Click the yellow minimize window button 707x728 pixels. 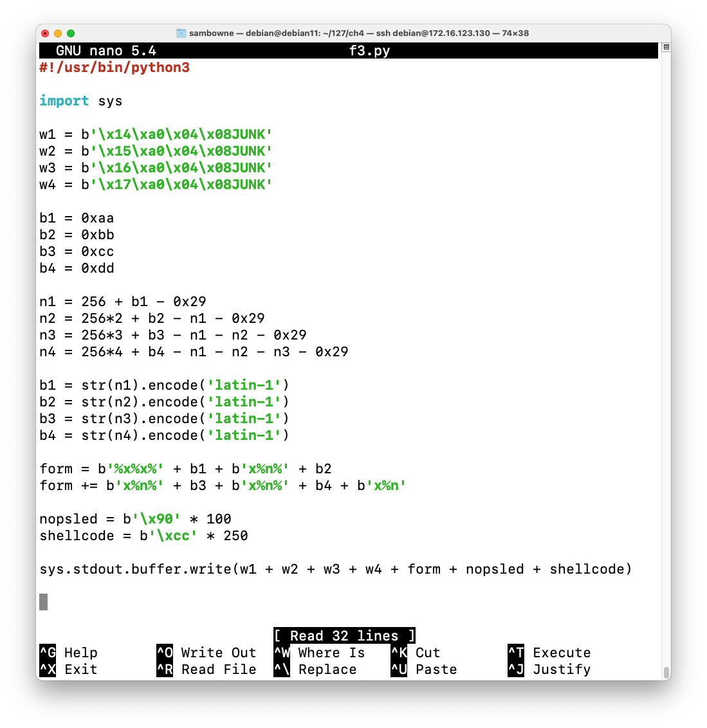58,33
